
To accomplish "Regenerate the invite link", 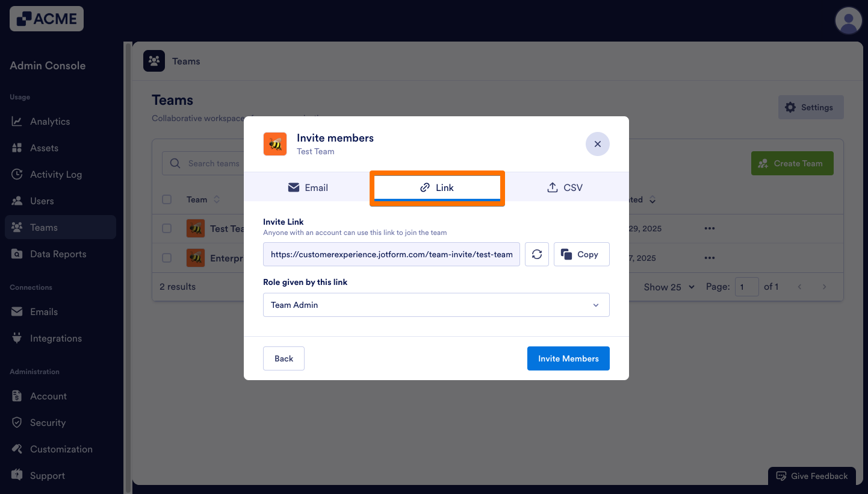I will pos(536,254).
